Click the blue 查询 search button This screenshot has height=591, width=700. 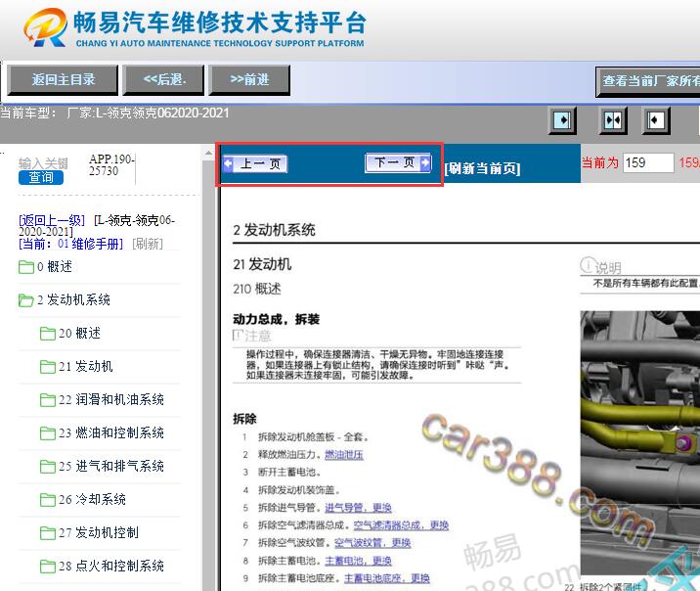[x=41, y=178]
